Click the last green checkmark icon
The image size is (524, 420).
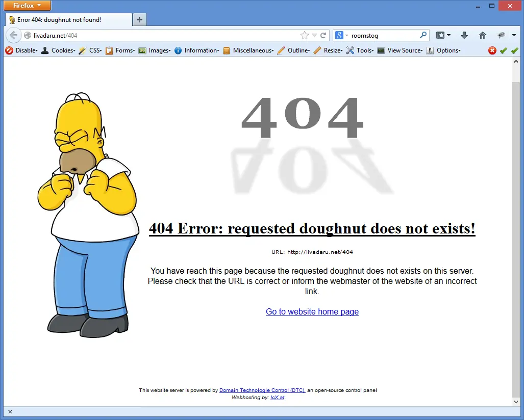(515, 50)
